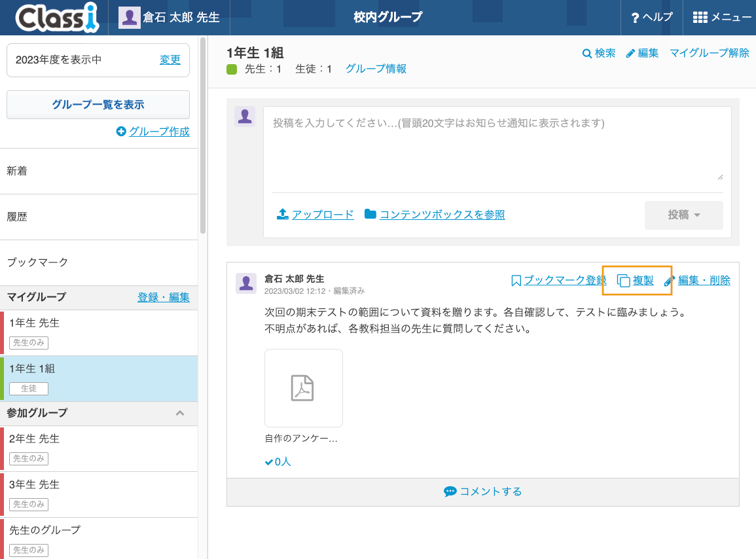Click the 検索 search link
The image size is (756, 559).
coord(599,53)
